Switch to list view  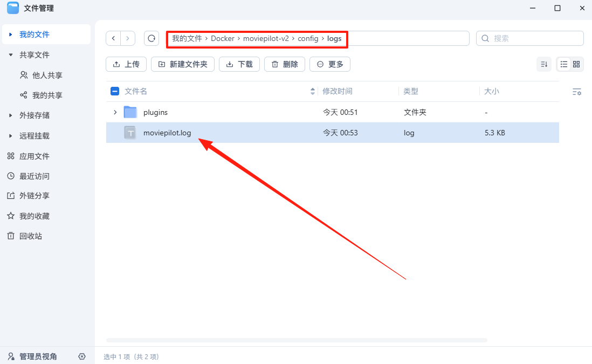[562, 64]
